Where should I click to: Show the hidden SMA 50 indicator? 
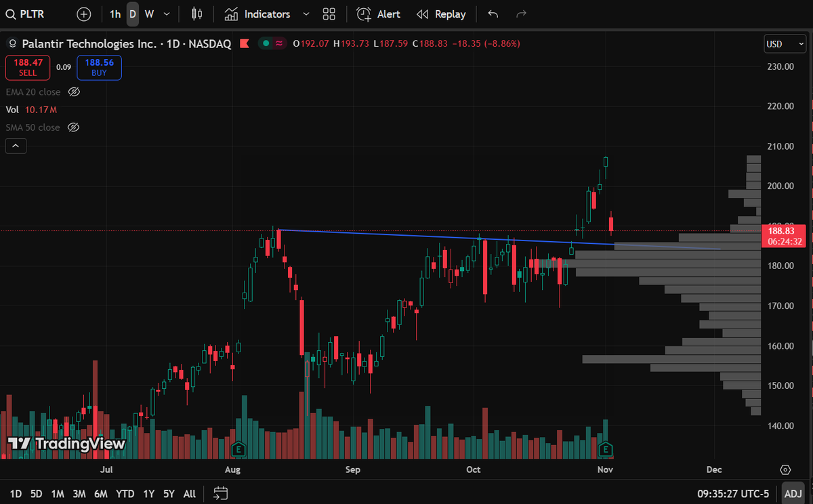(x=74, y=127)
